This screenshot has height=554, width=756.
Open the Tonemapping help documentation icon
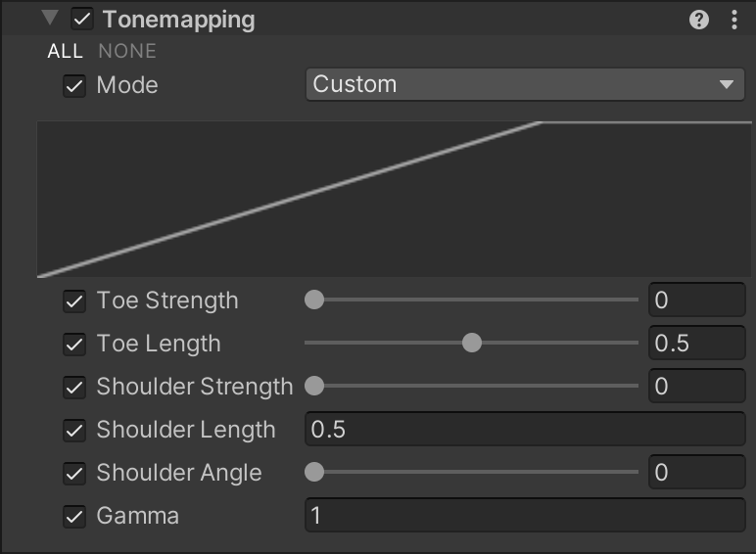[698, 20]
